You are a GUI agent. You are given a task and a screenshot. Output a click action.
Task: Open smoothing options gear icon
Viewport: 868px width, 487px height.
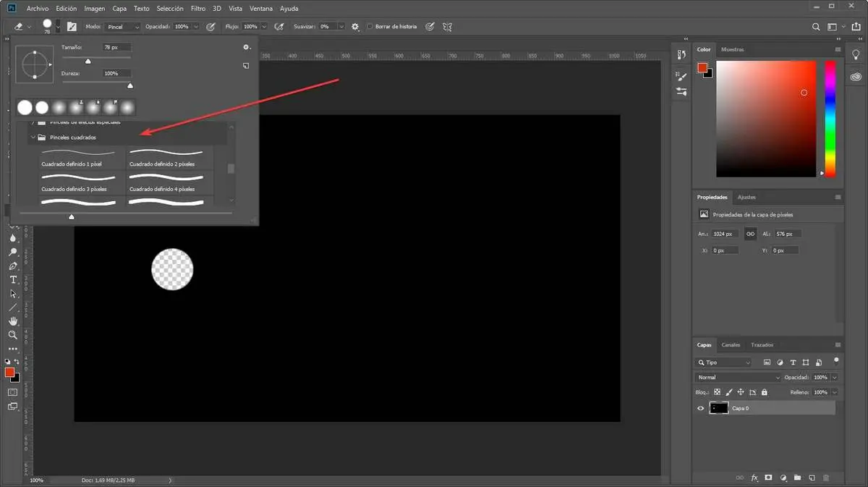pyautogui.click(x=355, y=27)
